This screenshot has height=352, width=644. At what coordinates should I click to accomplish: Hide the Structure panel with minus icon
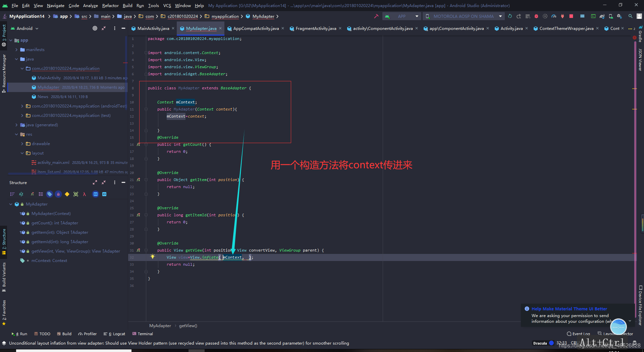pyautogui.click(x=123, y=182)
